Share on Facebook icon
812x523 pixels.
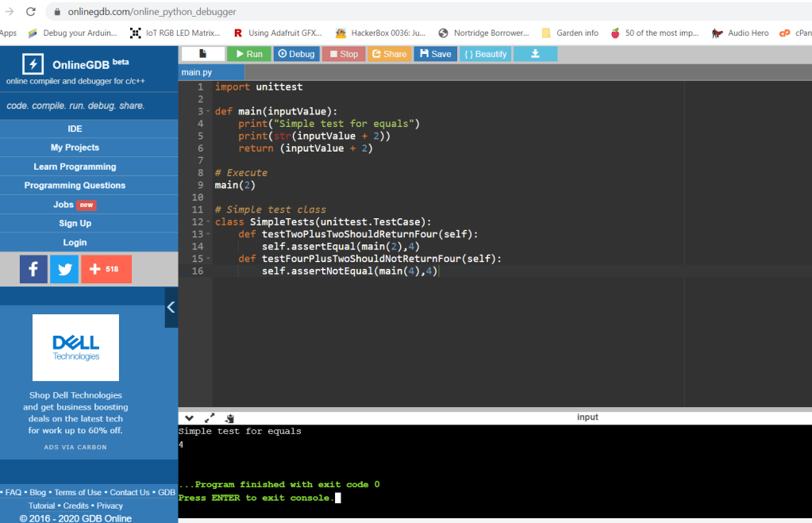(33, 269)
